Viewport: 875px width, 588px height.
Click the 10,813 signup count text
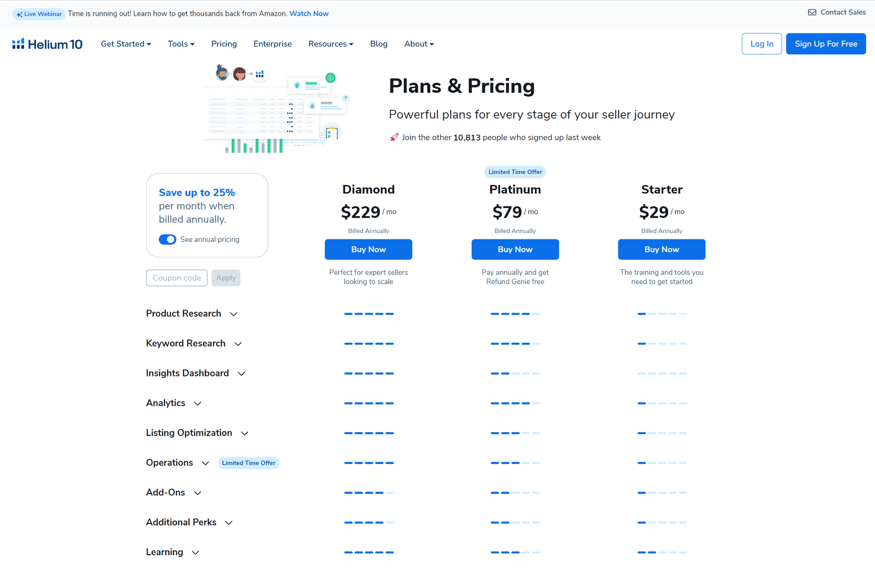click(x=467, y=138)
